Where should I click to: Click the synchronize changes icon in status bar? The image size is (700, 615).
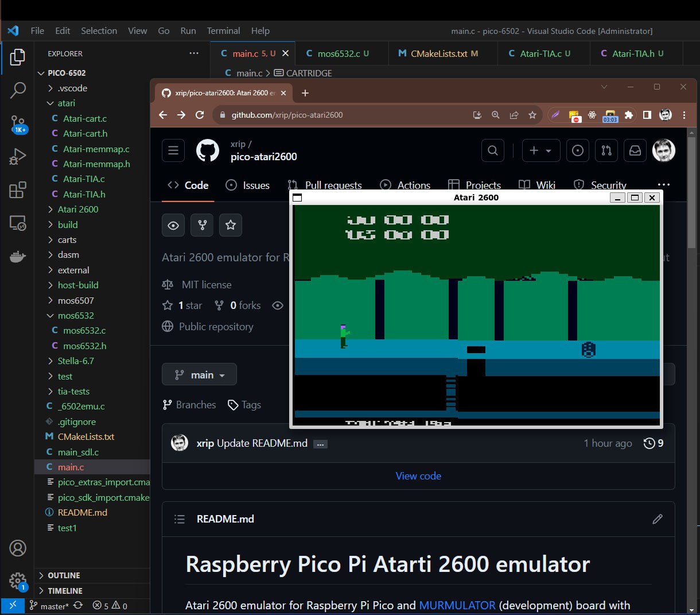tap(78, 606)
